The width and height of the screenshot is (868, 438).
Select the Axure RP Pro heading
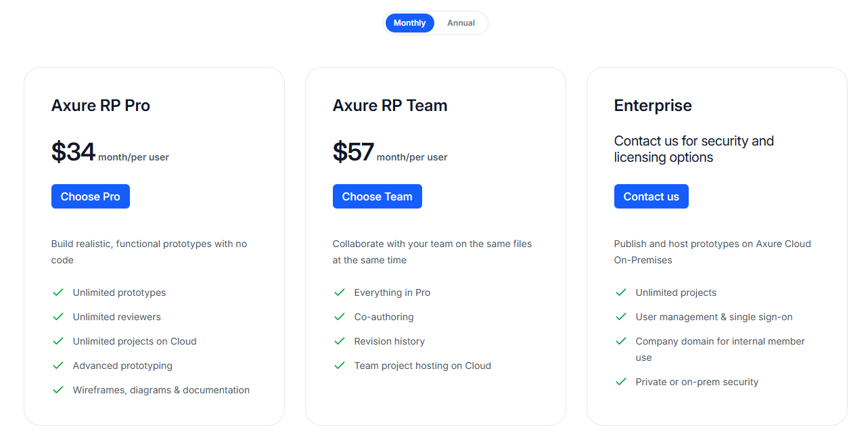tap(101, 106)
